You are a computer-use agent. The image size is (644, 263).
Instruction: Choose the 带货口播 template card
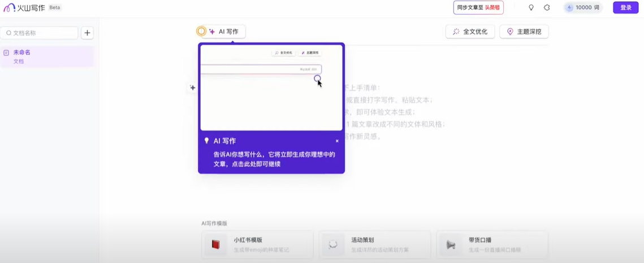[492, 244]
